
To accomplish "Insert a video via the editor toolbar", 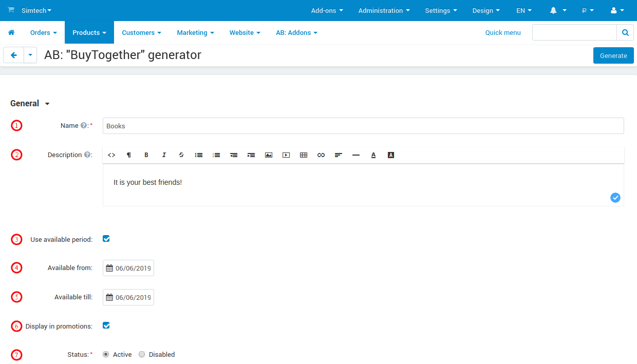I will pyautogui.click(x=286, y=155).
